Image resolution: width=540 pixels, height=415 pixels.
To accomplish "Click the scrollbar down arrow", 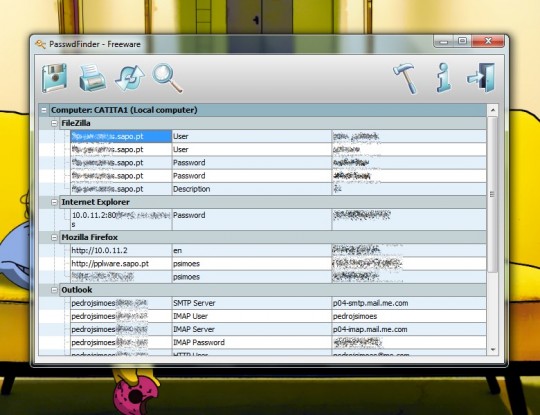I will pyautogui.click(x=493, y=350).
